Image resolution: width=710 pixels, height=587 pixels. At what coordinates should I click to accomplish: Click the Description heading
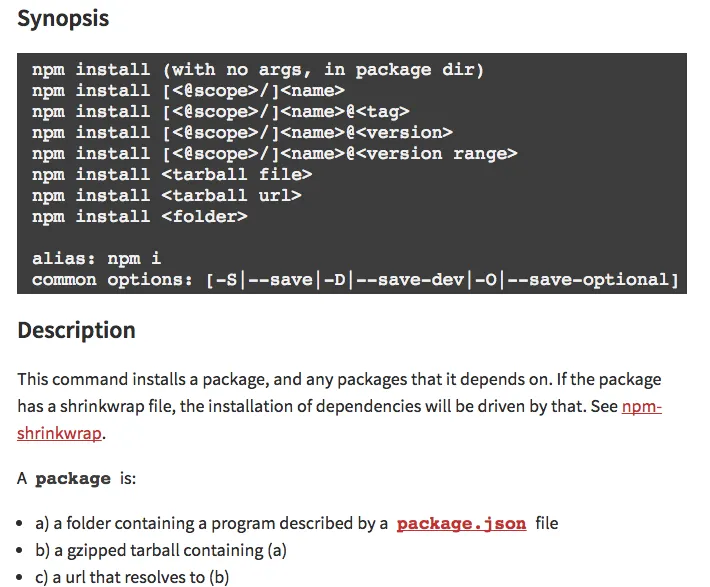[76, 330]
